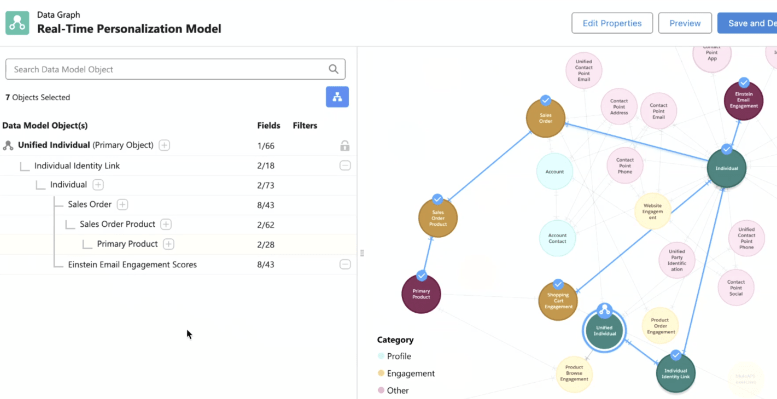Select the Individual row in object tree
Image resolution: width=777 pixels, height=399 pixels.
(178, 185)
